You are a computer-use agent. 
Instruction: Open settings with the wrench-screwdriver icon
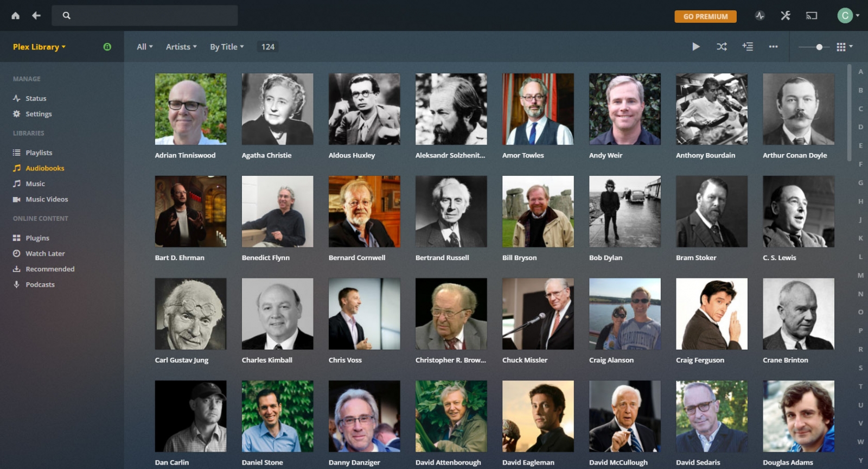point(786,16)
